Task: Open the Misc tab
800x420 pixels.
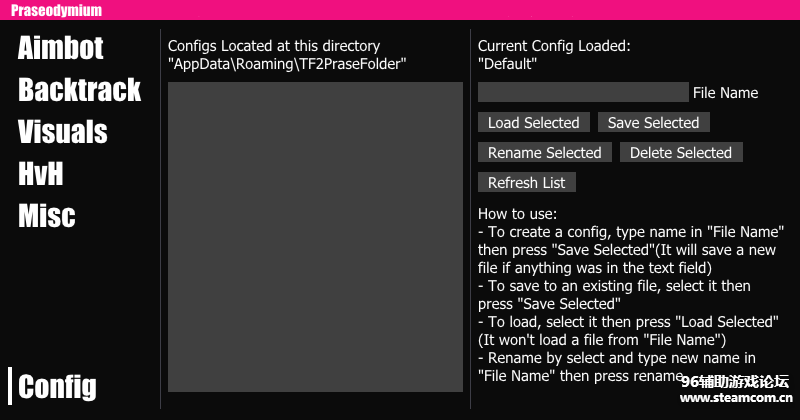Action: click(47, 216)
